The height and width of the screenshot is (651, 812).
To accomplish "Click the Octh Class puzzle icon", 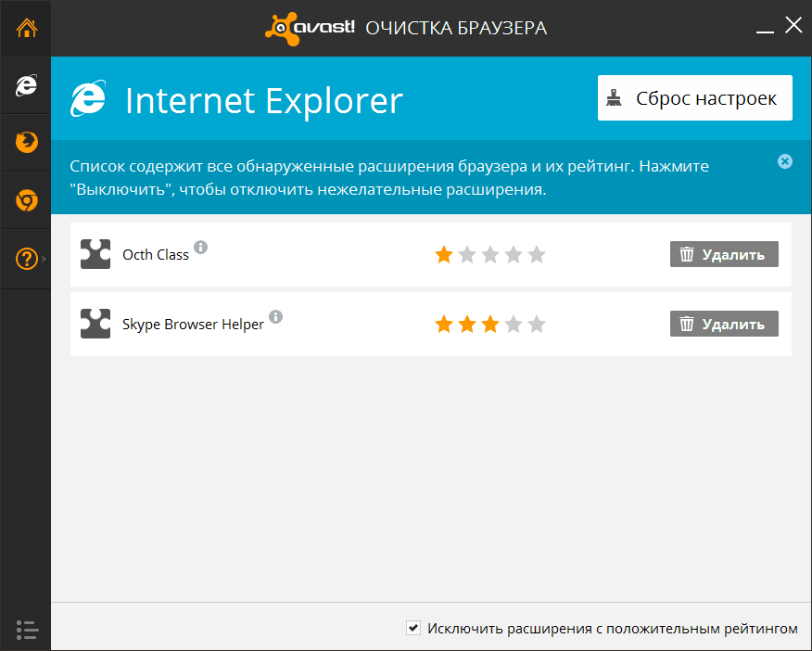I will (x=95, y=254).
